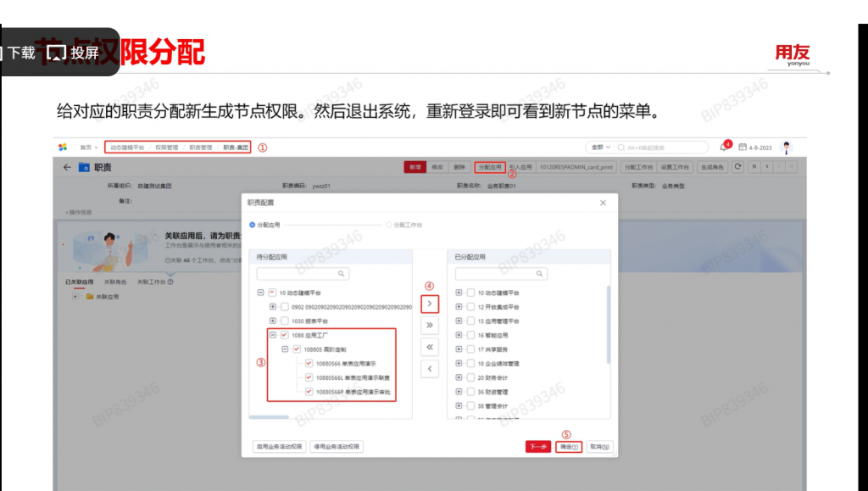Click the move all right double-arrow button
Image resolution: width=868 pixels, height=491 pixels.
pyautogui.click(x=430, y=325)
